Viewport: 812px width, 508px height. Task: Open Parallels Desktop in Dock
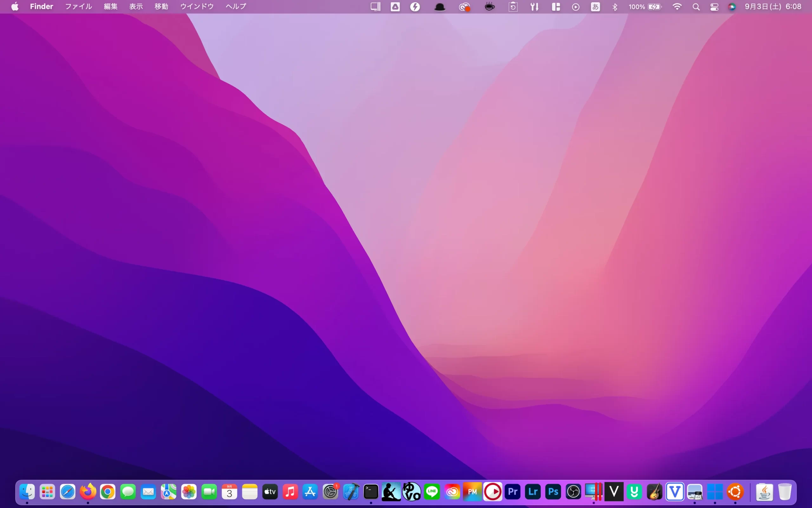point(593,492)
